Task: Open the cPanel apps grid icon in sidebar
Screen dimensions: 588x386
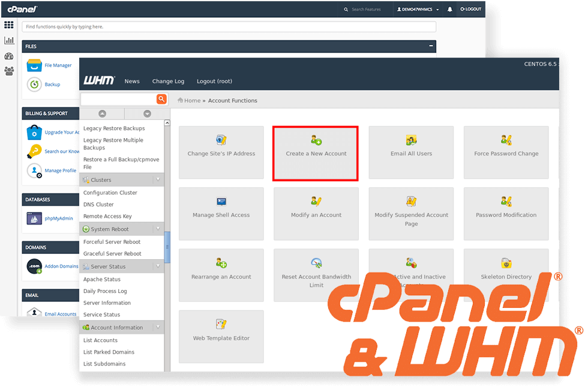Action: pyautogui.click(x=9, y=25)
